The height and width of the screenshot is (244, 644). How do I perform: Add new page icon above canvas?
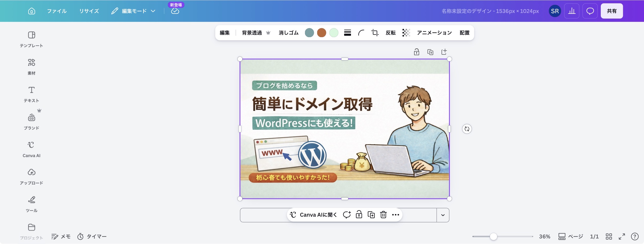point(444,52)
